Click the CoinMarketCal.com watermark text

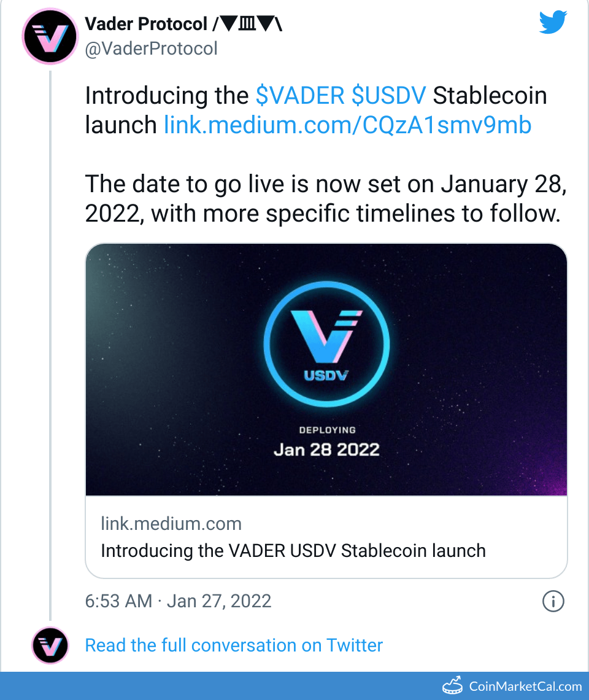(525, 686)
